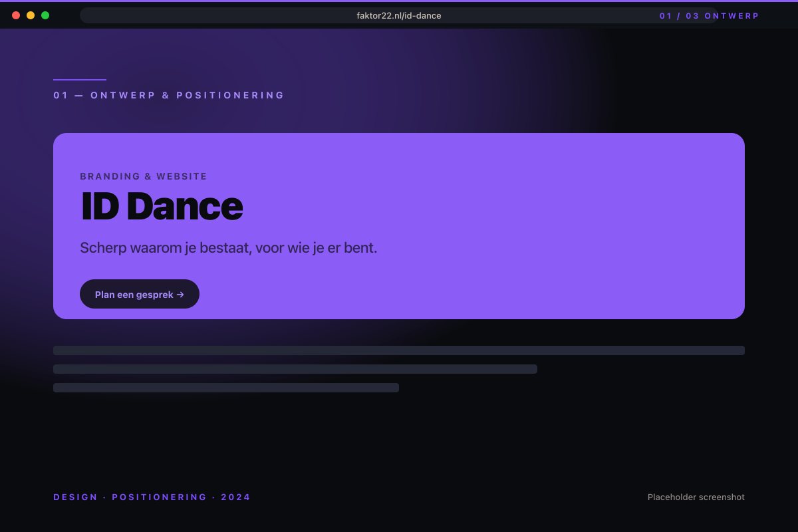Click the faktor22.nl/id-dance address bar
This screenshot has width=798, height=532.
(x=399, y=15)
